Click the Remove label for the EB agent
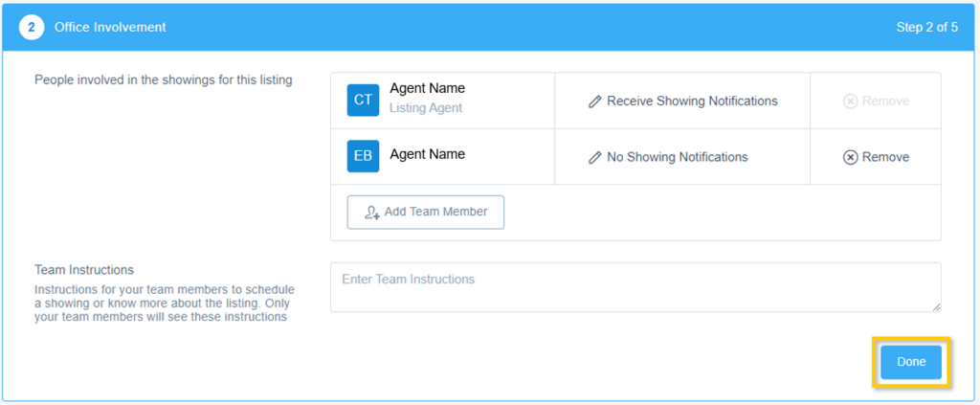This screenshot has height=405, width=980. 885,157
